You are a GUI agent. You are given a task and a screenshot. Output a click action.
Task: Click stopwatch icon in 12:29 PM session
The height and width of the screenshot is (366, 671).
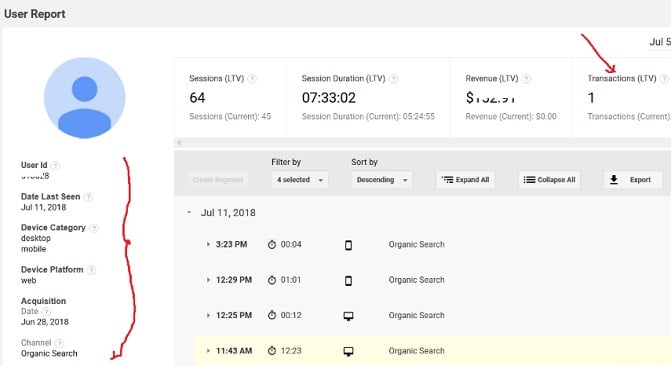[x=272, y=280]
